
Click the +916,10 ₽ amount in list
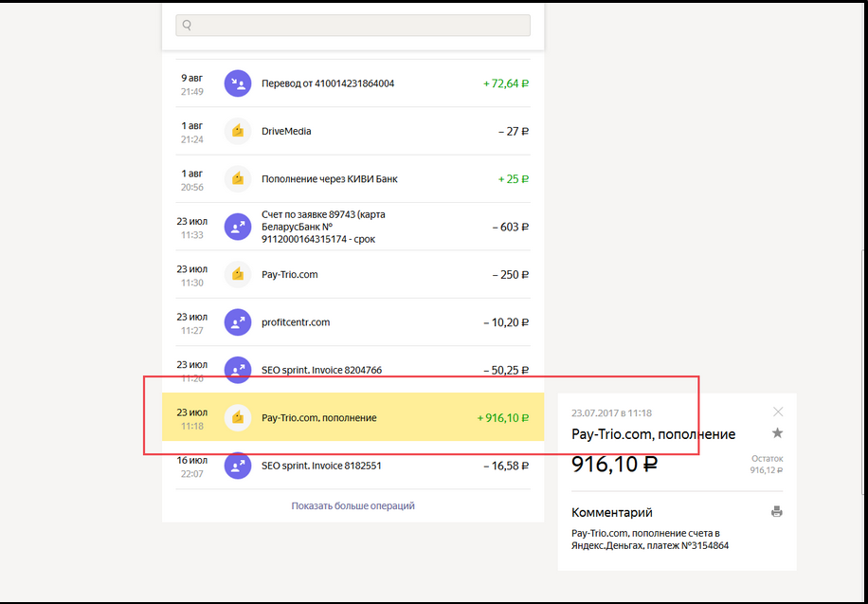coord(502,418)
